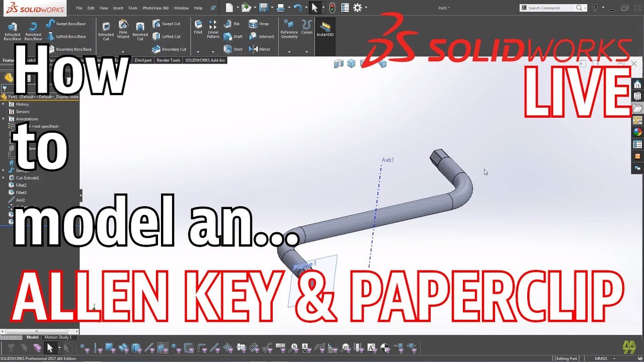The height and width of the screenshot is (362, 644).
Task: Add a Rib feature
Action: point(231,24)
